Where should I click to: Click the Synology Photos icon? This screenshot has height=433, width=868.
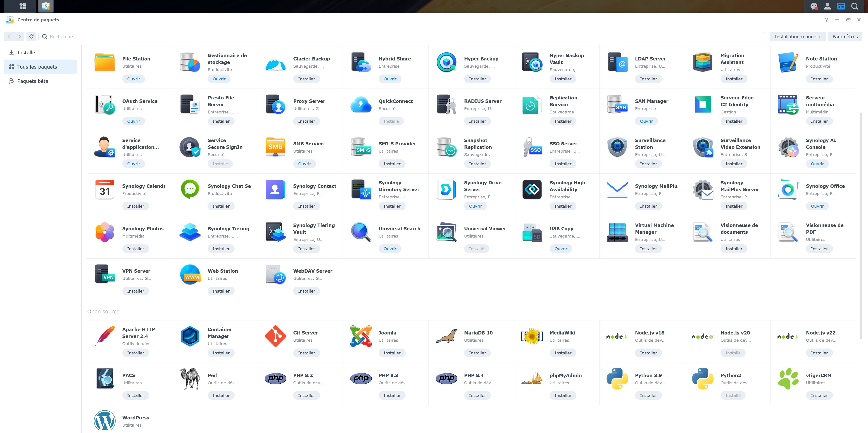coord(105,232)
